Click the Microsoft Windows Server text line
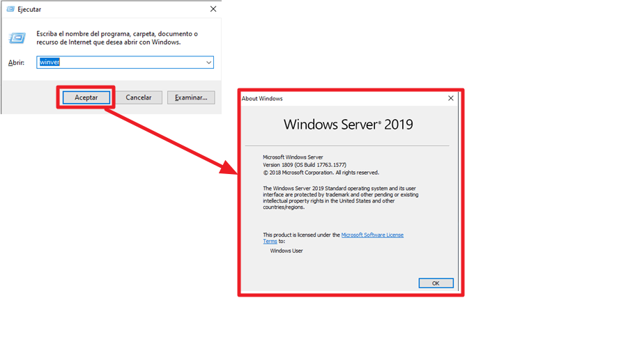This screenshot has width=644, height=362. (293, 157)
